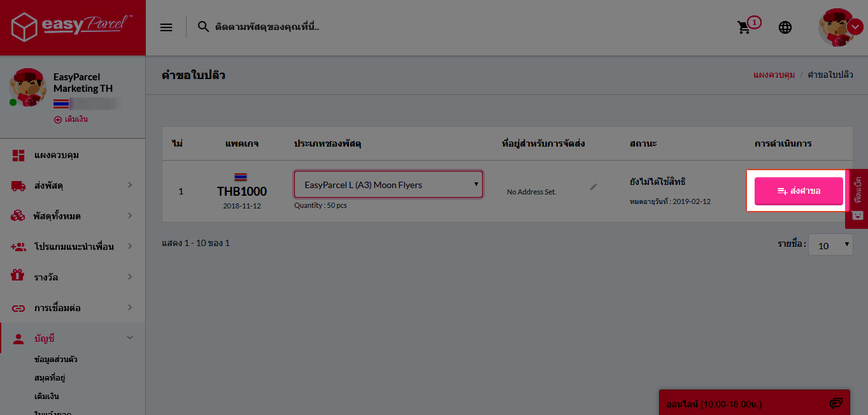Click the THB1000 package text
The image size is (868, 415).
pyautogui.click(x=242, y=191)
